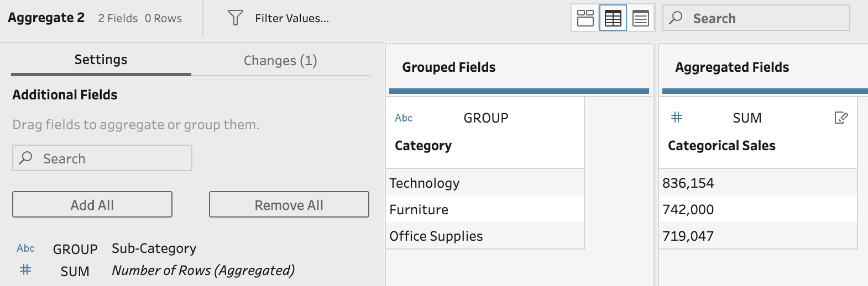The width and height of the screenshot is (868, 286).
Task: Click the number type icon on Categorical Sales
Action: tap(677, 118)
